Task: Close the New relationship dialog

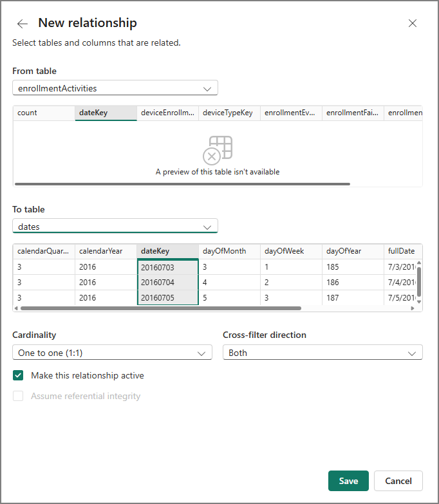Action: pyautogui.click(x=413, y=23)
